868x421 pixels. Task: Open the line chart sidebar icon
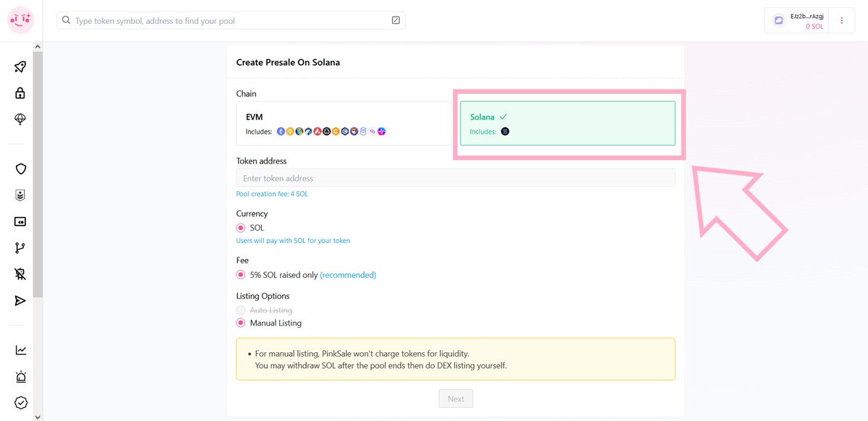point(20,350)
